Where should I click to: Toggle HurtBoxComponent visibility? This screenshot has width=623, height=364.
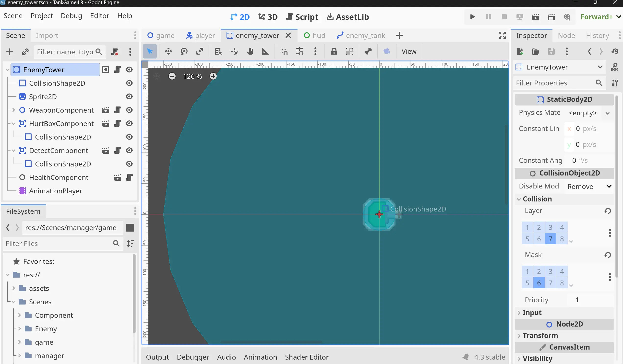pyautogui.click(x=129, y=124)
